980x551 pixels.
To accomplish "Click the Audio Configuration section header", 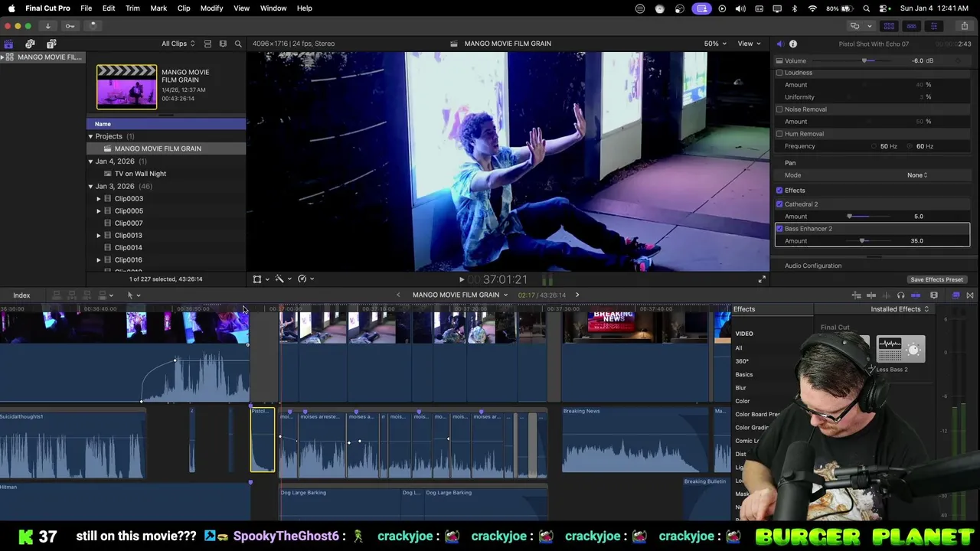I will [x=813, y=266].
